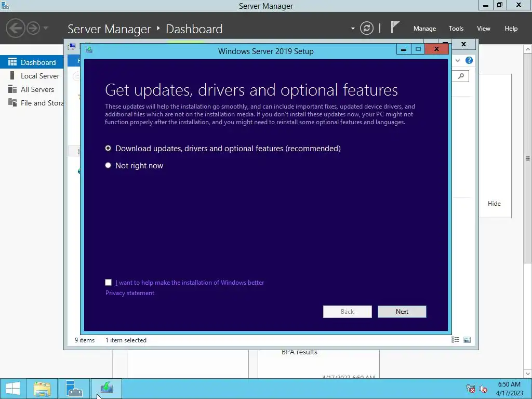The image size is (532, 399).
Task: Click the scroll up arrow in Server Manager
Action: tap(528, 49)
